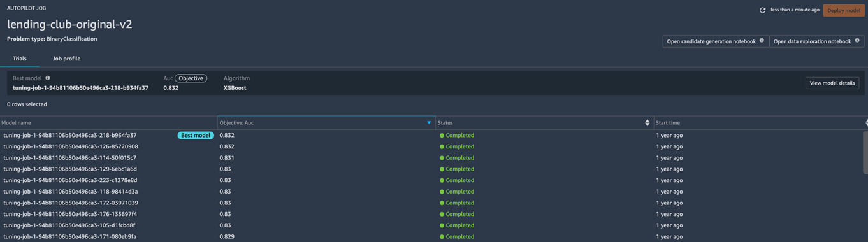The image size is (868, 242).
Task: Open candidate generation notebook
Action: point(716,41)
